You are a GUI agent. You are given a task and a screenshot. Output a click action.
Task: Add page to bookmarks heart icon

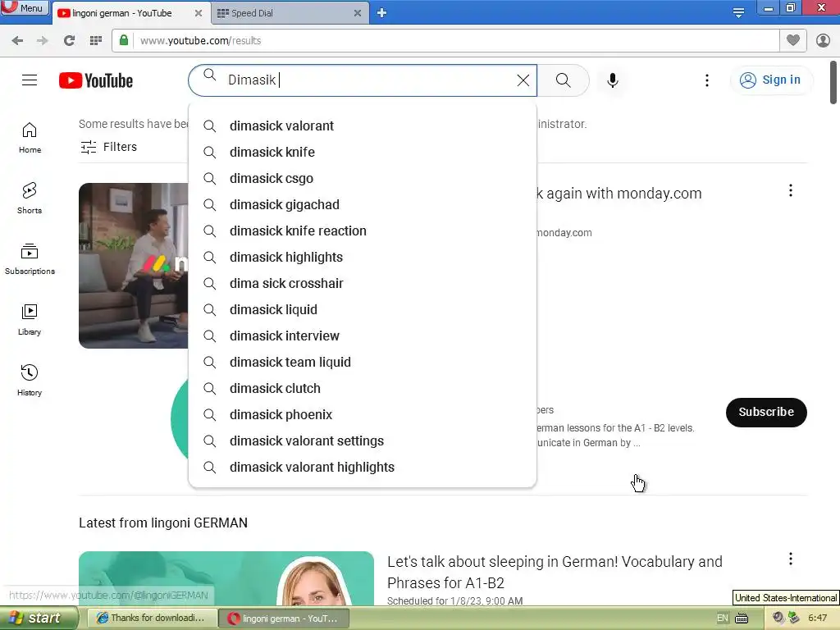(x=793, y=41)
